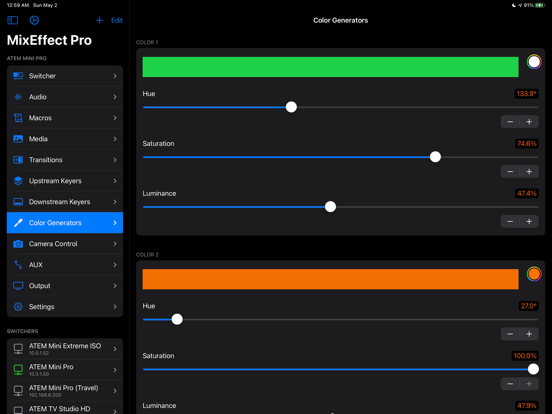Decrease Color 2 Hue with minus

click(x=510, y=334)
